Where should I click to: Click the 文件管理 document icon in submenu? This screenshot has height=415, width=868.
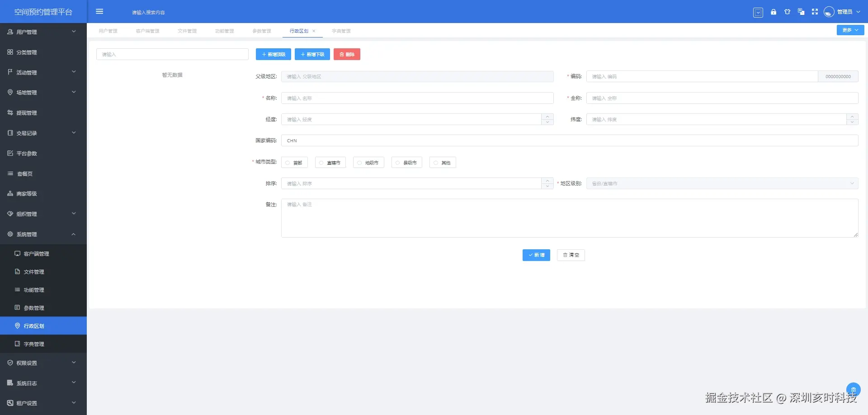point(17,271)
